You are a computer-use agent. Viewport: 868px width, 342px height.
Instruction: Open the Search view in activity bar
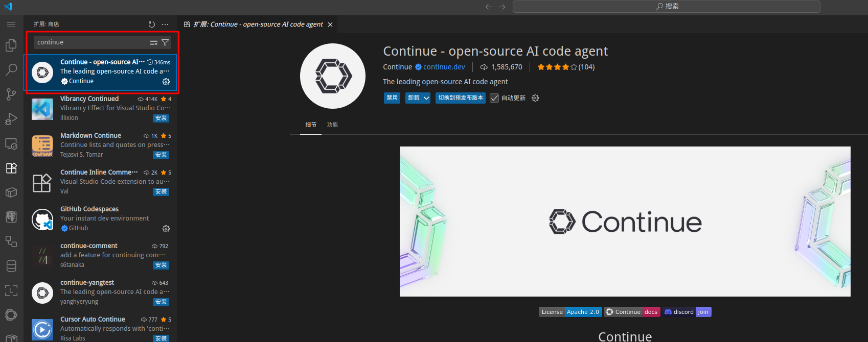click(x=11, y=70)
